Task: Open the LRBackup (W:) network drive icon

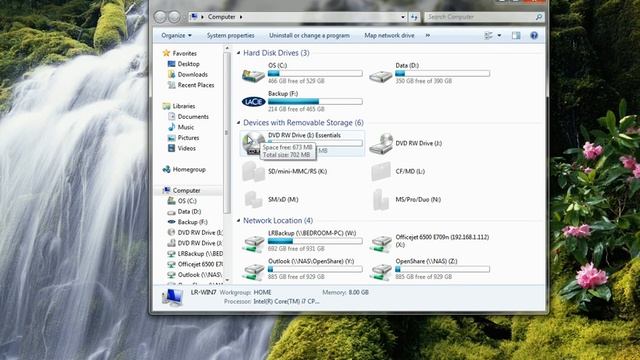Action: pyautogui.click(x=253, y=244)
